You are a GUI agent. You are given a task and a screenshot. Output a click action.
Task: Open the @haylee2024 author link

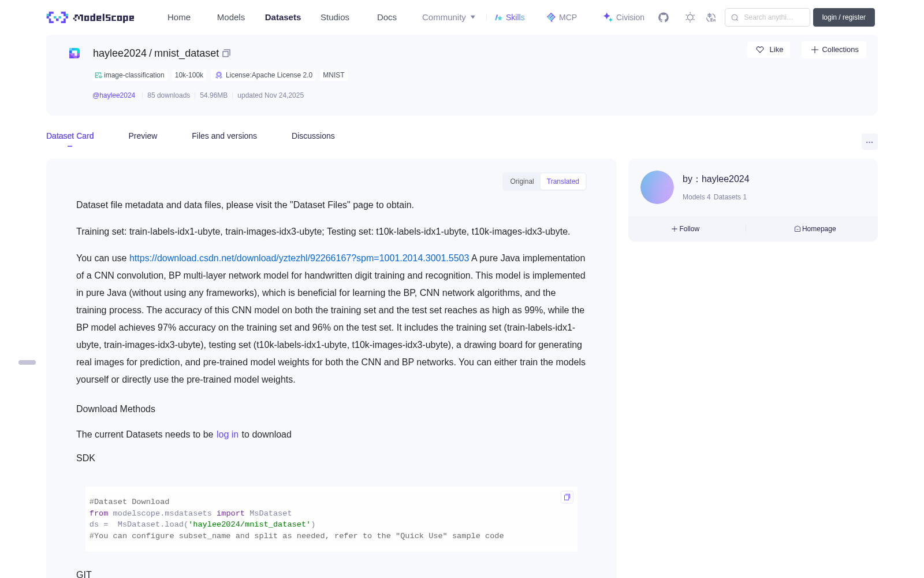(x=114, y=95)
